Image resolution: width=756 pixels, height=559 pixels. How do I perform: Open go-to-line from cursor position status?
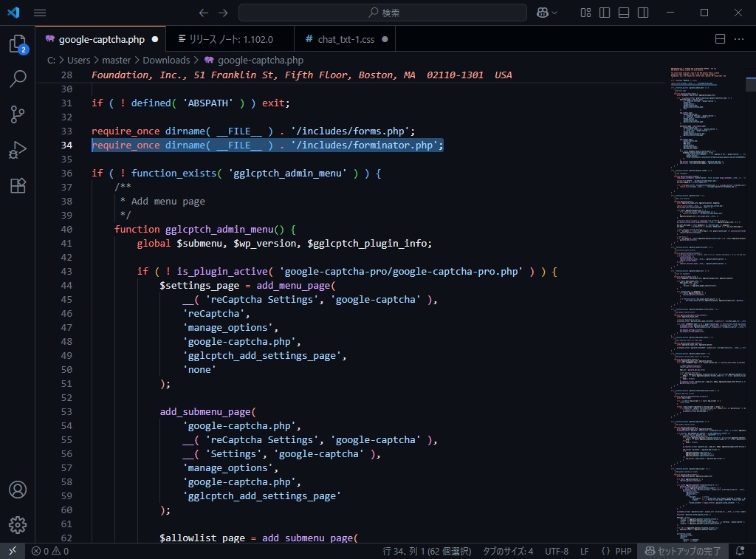pyautogui.click(x=427, y=551)
